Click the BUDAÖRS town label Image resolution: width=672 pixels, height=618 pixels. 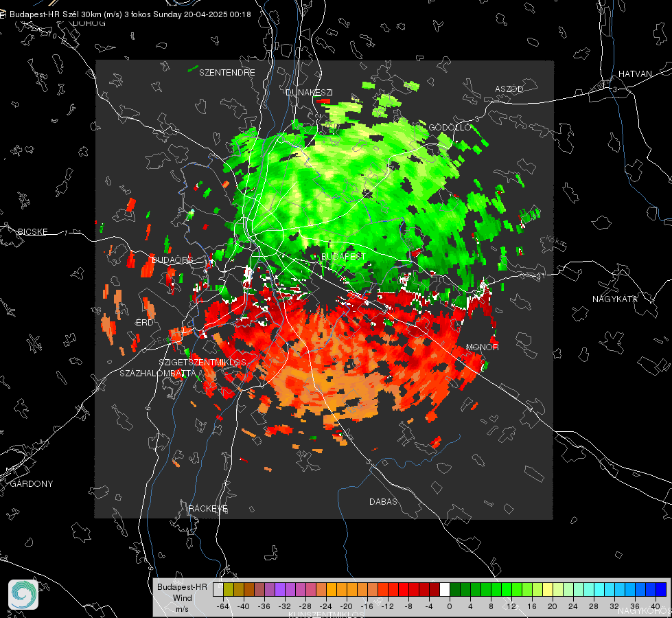172,260
